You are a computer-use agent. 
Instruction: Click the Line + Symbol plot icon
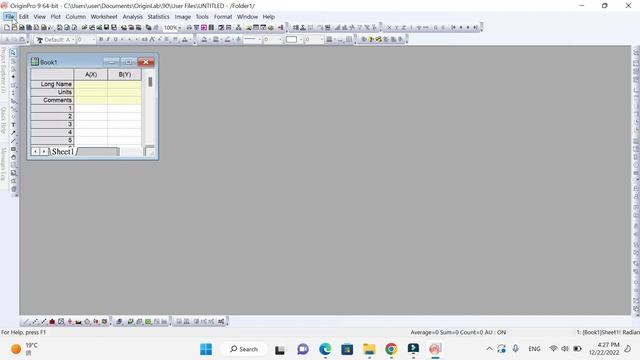tap(44, 322)
